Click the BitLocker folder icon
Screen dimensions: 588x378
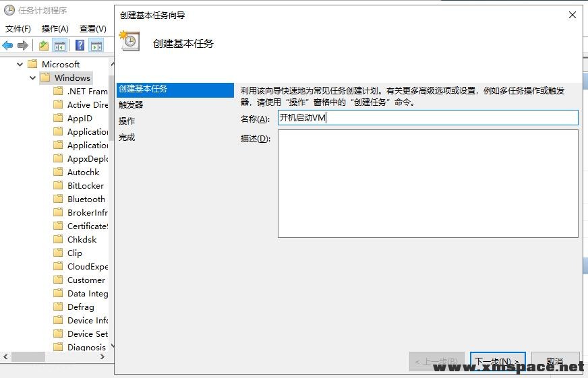(x=58, y=185)
